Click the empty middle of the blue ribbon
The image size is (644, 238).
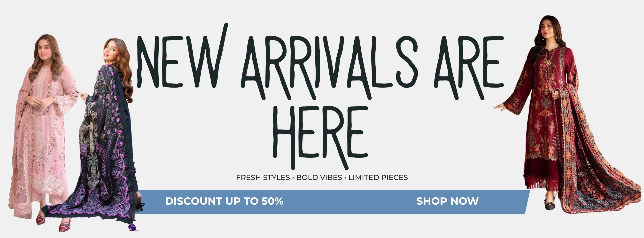point(350,202)
